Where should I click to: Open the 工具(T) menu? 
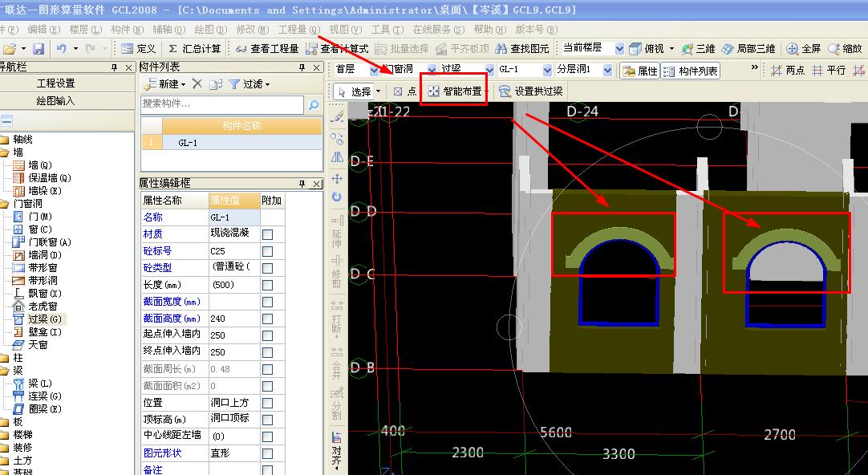(x=387, y=30)
